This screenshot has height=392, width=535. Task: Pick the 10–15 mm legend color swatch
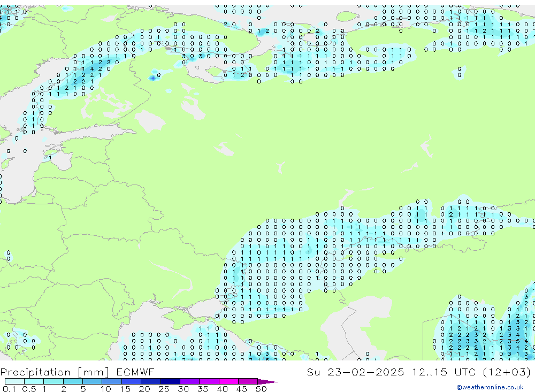112,381
